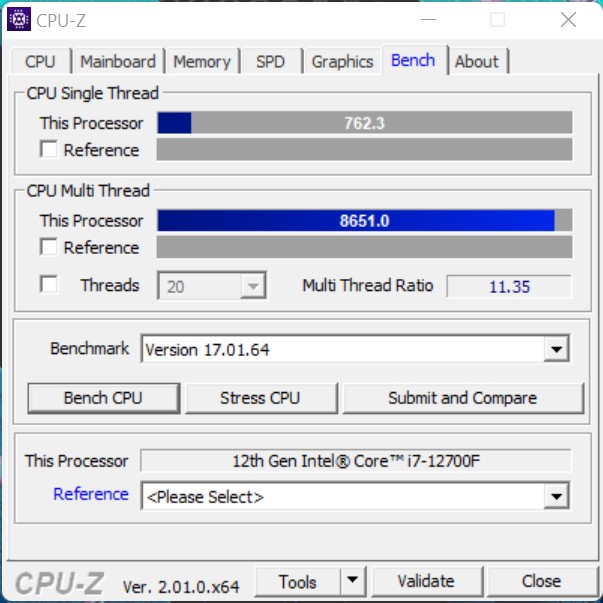Click the CPU-Z app icon in title bar
The width and height of the screenshot is (603, 603).
[19, 19]
